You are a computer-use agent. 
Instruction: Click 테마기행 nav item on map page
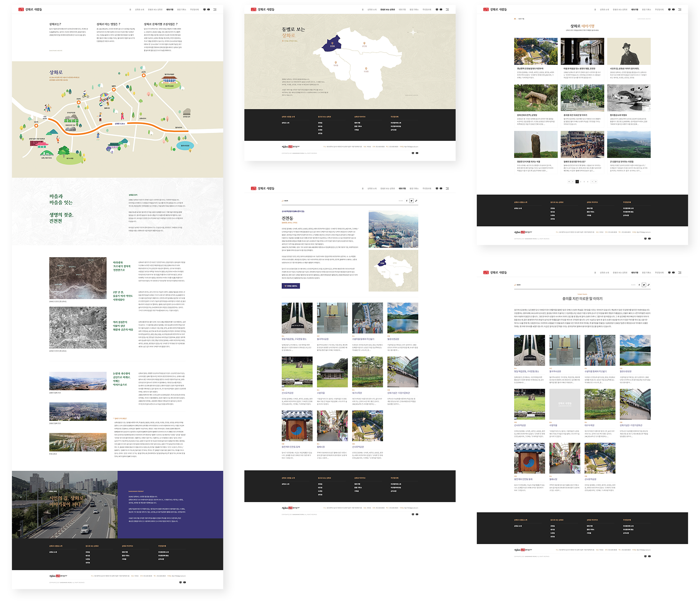(x=402, y=10)
